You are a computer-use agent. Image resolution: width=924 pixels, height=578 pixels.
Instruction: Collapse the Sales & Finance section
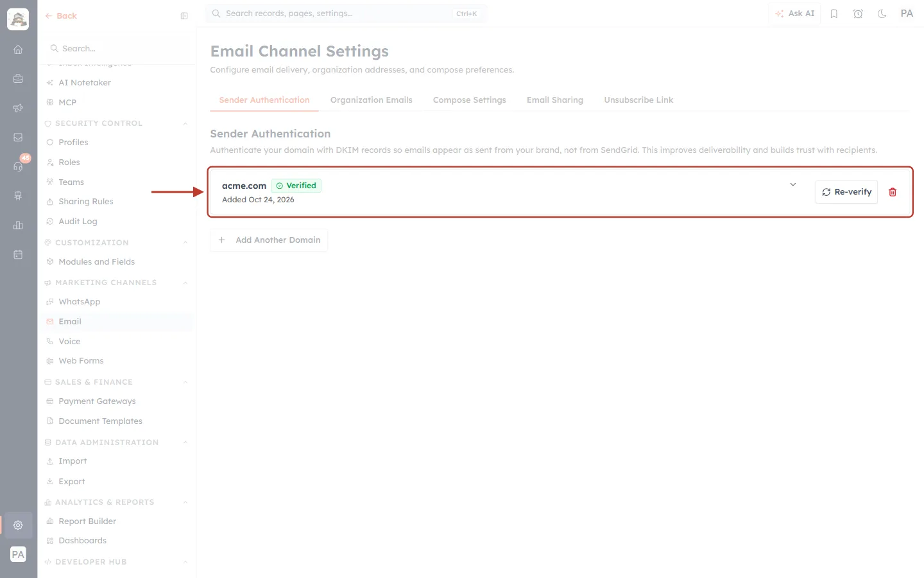(185, 382)
